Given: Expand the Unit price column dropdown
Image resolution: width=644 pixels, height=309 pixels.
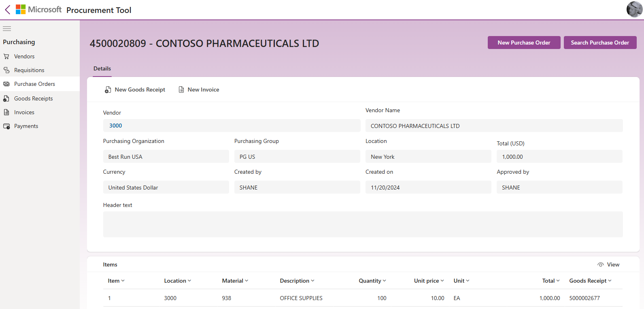Looking at the screenshot, I should [442, 281].
